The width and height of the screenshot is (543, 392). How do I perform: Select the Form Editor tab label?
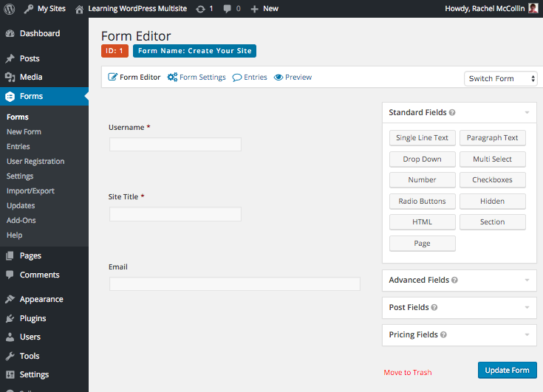click(x=140, y=78)
